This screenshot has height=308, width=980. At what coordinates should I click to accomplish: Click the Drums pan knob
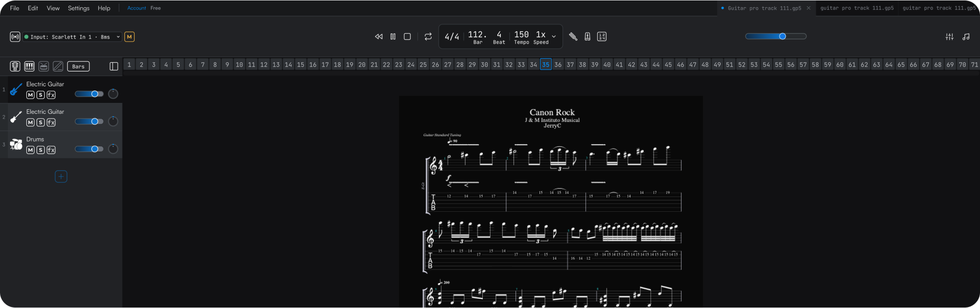coord(113,149)
